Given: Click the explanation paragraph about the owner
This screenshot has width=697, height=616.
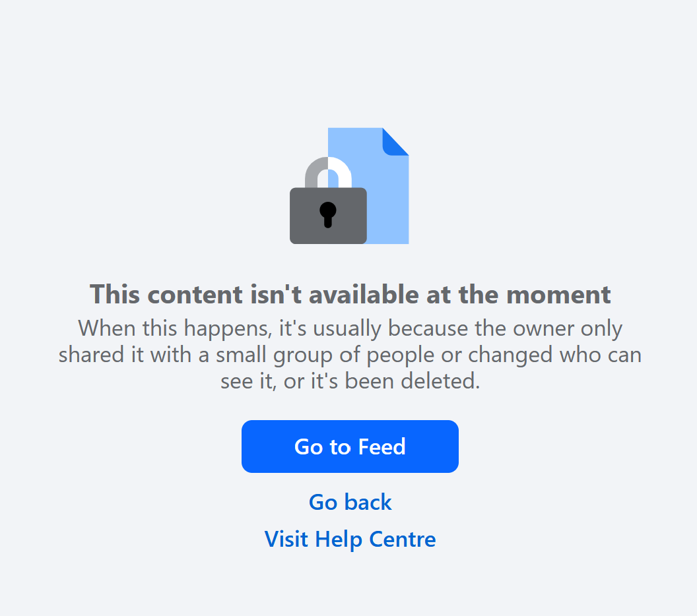Looking at the screenshot, I should click(x=350, y=354).
